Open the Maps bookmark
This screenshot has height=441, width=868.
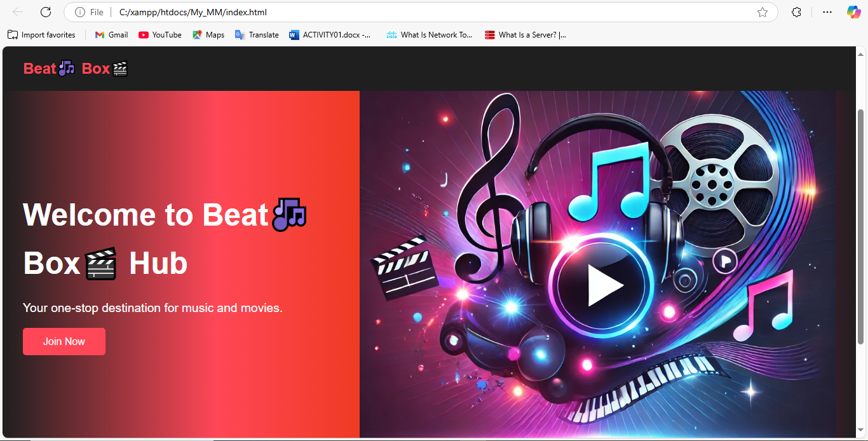pos(208,35)
